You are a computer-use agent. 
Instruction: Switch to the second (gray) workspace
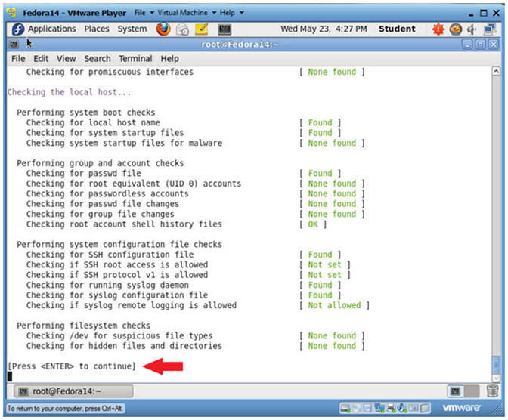click(472, 391)
